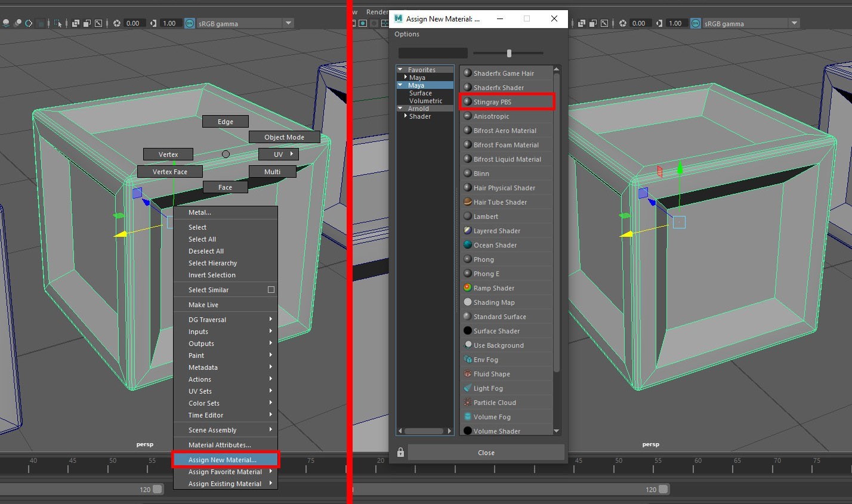Click the gamma icon in left viewport toolbar
852x504 pixels.
click(x=154, y=23)
